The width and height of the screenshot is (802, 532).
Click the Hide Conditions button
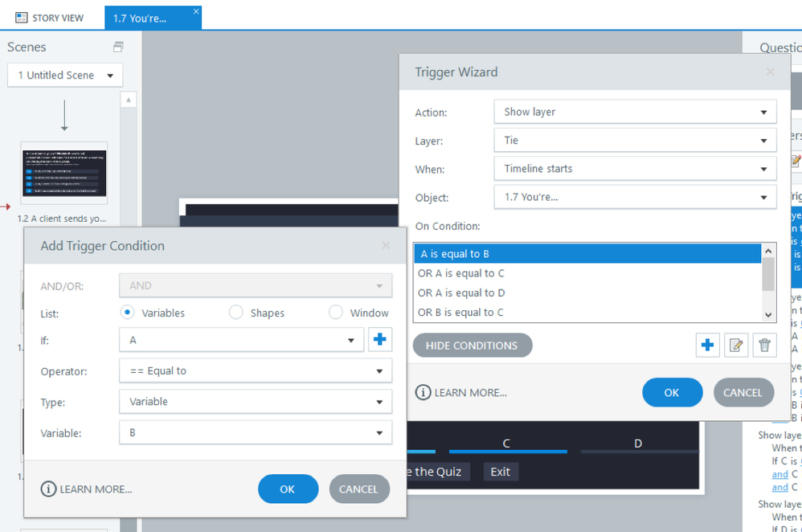coord(472,346)
